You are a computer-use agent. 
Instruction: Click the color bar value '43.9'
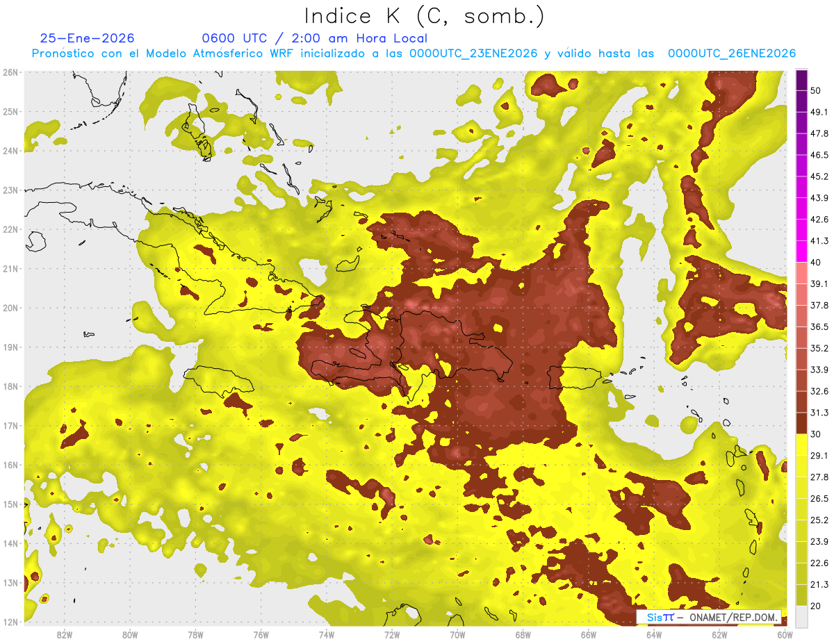[819, 198]
